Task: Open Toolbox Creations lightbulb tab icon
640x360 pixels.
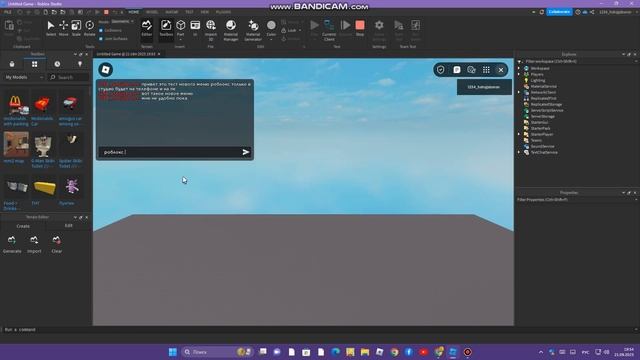Action: click(x=80, y=64)
